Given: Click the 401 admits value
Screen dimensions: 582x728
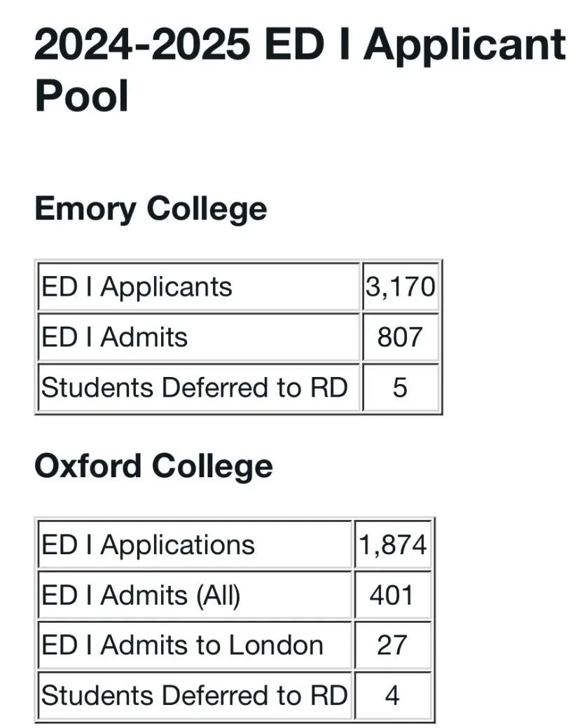Looking at the screenshot, I should pos(393,595).
